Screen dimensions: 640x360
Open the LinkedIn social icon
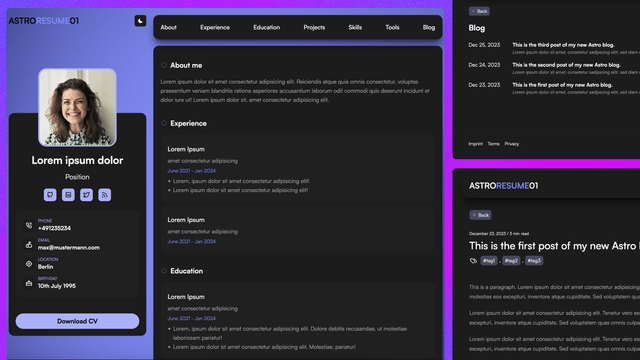click(x=68, y=195)
